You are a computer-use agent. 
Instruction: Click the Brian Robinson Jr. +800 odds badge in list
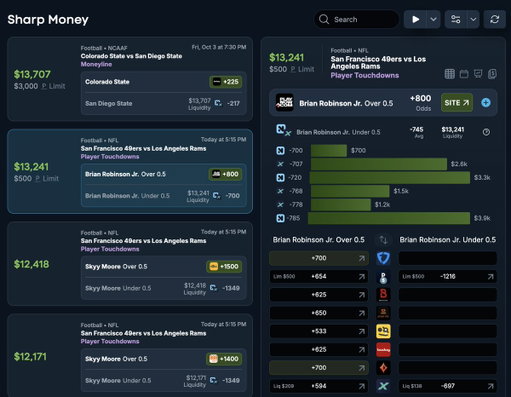[226, 174]
